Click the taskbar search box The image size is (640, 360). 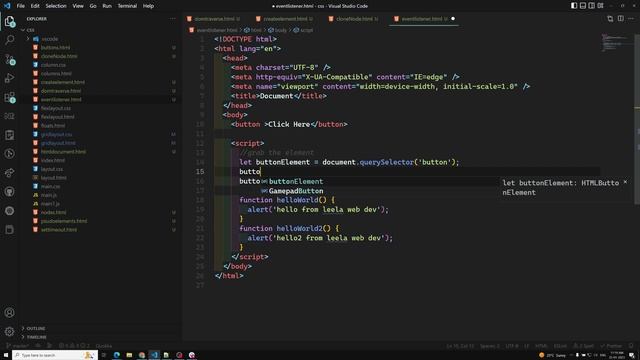[55, 355]
